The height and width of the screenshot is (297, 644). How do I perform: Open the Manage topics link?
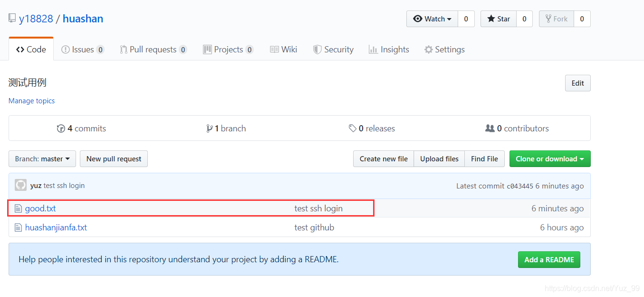[x=31, y=101]
